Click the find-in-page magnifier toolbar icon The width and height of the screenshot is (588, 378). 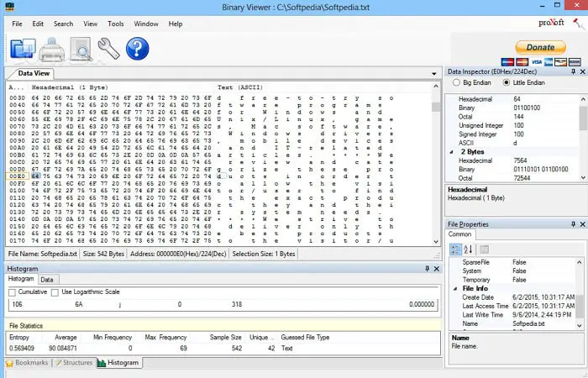(81, 49)
